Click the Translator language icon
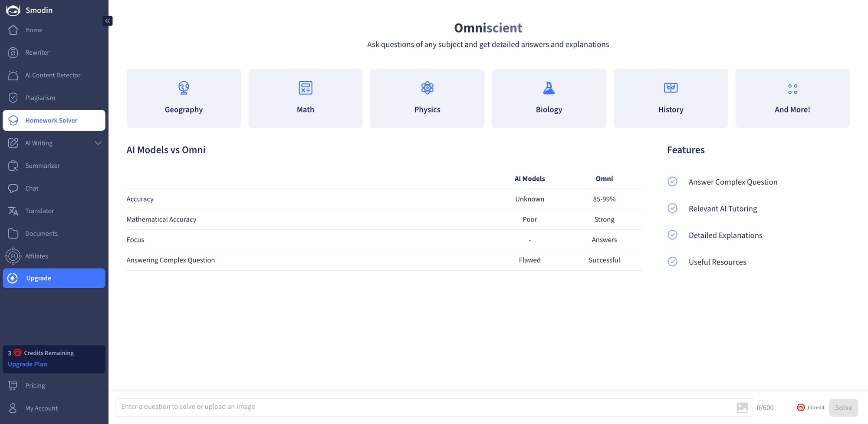This screenshot has height=424, width=868. tap(13, 211)
